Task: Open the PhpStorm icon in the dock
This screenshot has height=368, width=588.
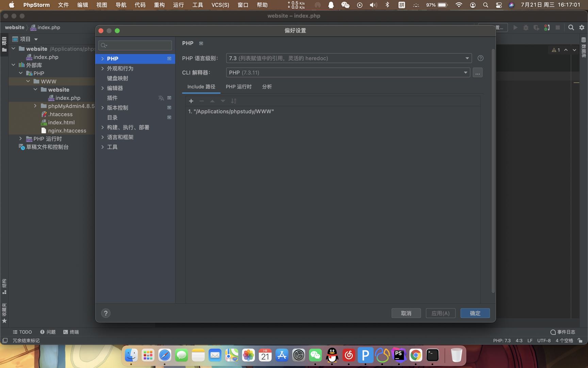Action: point(399,355)
